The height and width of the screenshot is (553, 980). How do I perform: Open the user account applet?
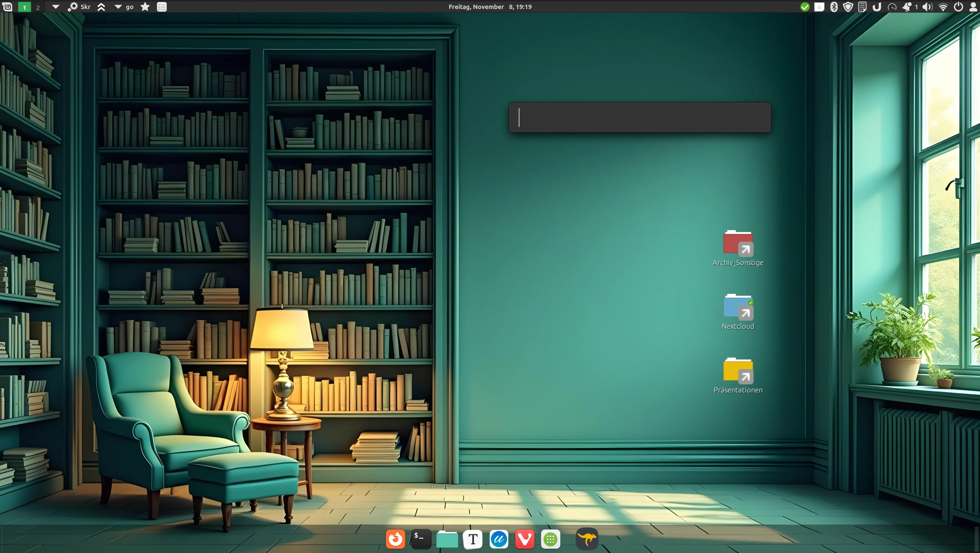[x=973, y=6]
